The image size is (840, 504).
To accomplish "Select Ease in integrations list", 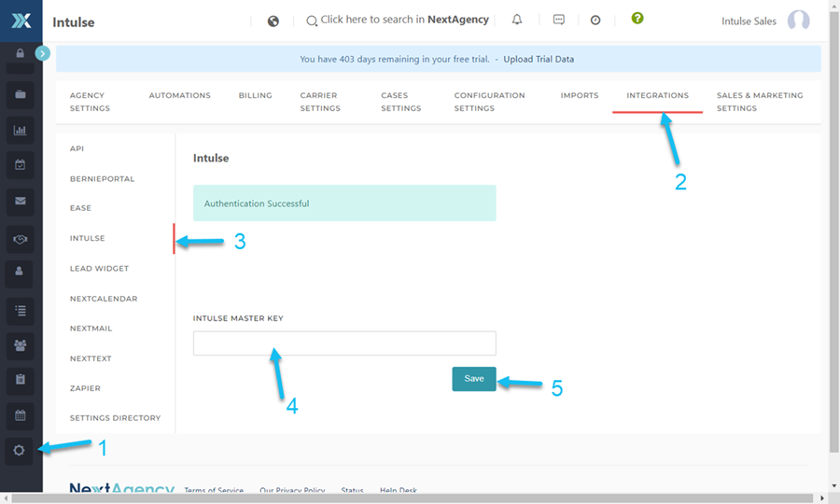I will click(x=80, y=208).
